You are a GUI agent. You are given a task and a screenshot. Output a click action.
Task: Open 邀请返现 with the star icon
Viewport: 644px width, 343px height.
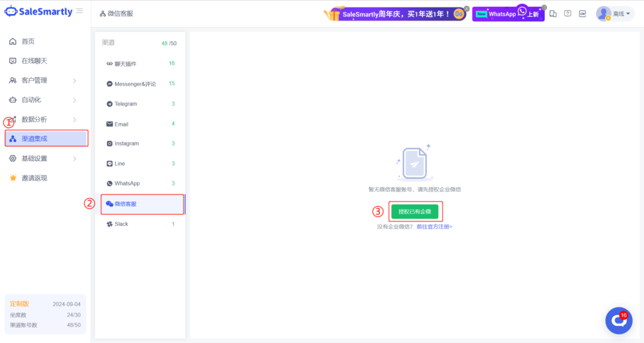click(28, 178)
